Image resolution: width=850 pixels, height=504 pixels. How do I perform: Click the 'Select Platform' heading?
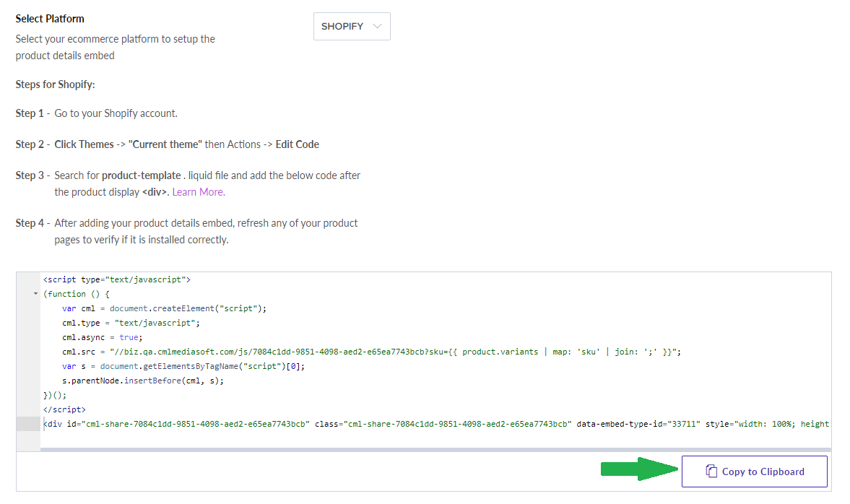click(50, 19)
